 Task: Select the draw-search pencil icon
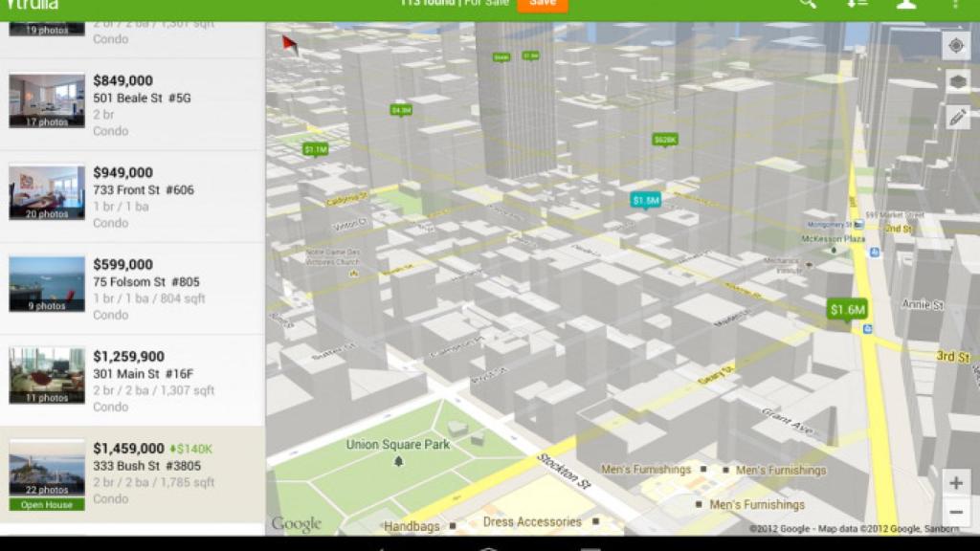955,118
